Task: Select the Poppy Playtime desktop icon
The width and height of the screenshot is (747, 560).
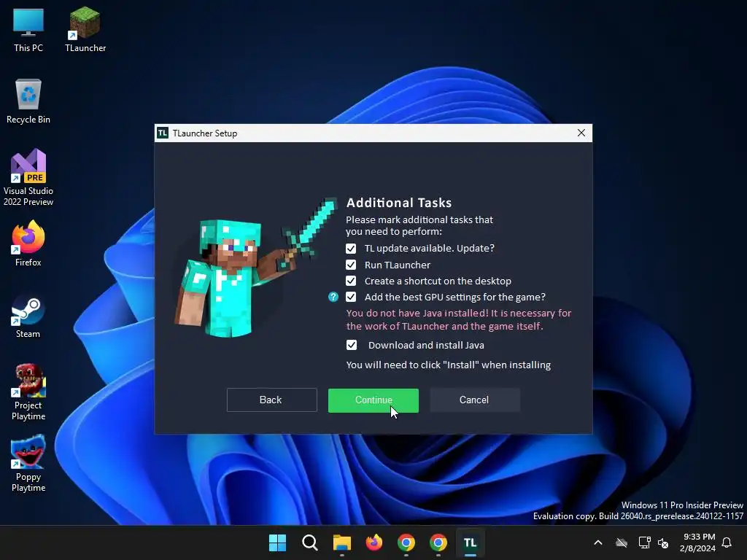Action: click(28, 463)
